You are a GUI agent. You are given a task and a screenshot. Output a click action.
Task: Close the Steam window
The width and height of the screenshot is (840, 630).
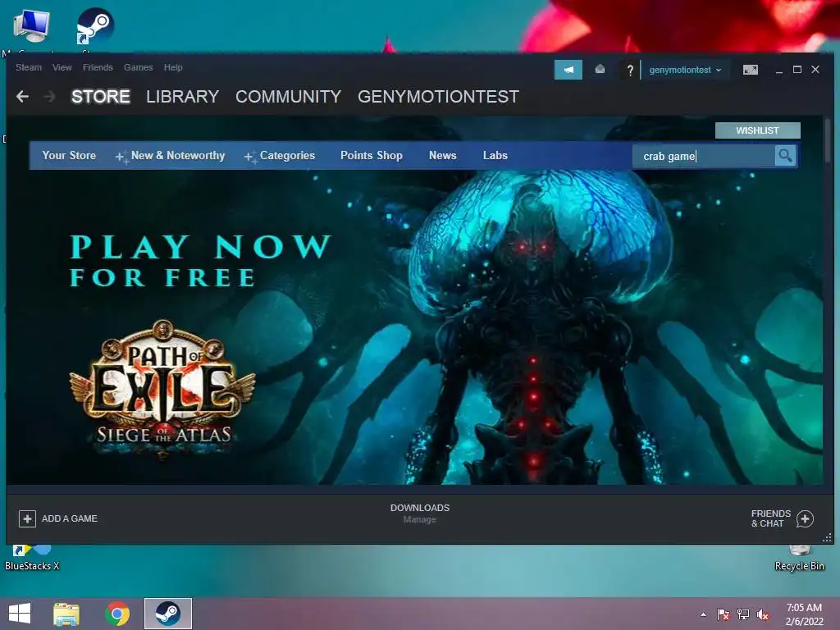(x=815, y=70)
